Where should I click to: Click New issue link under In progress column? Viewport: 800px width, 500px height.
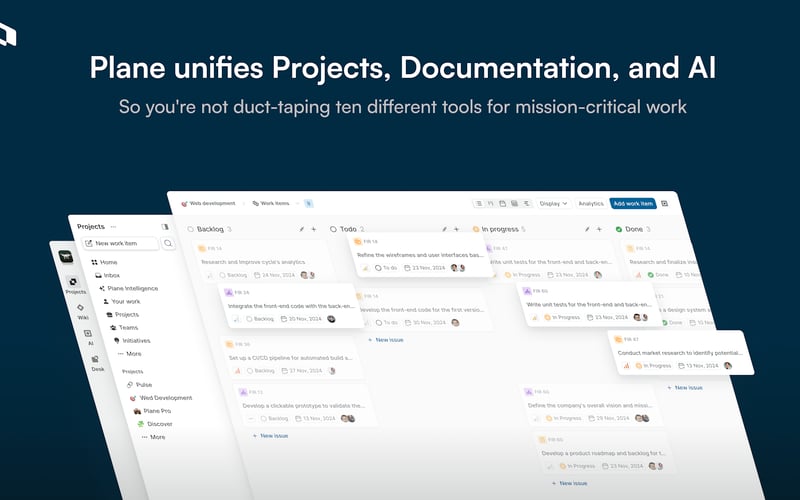[569, 483]
